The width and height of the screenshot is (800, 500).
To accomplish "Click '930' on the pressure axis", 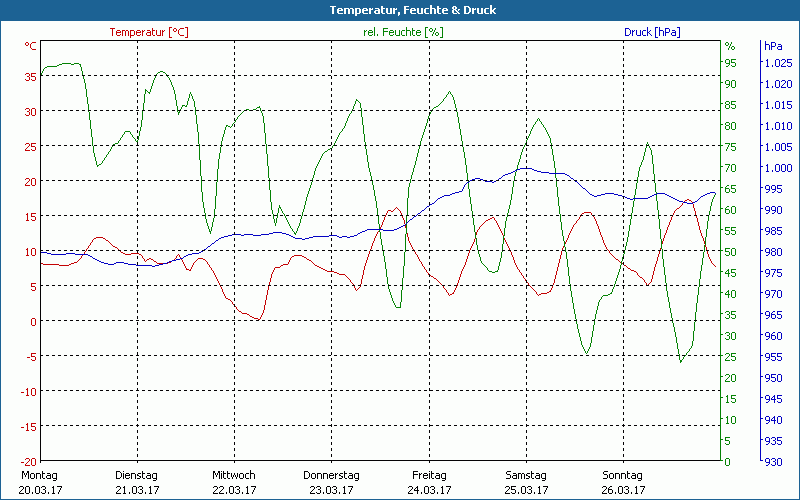I will [773, 462].
